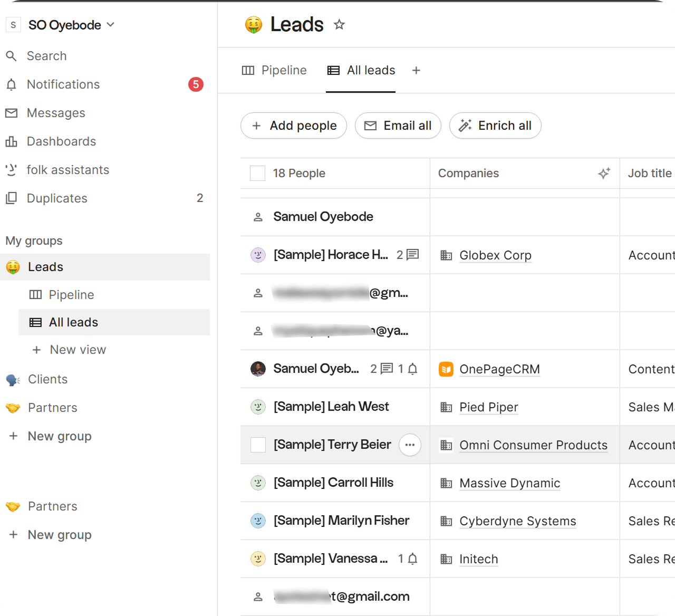The height and width of the screenshot is (616, 675).
Task: Click the Job title column header
Action: point(650,173)
